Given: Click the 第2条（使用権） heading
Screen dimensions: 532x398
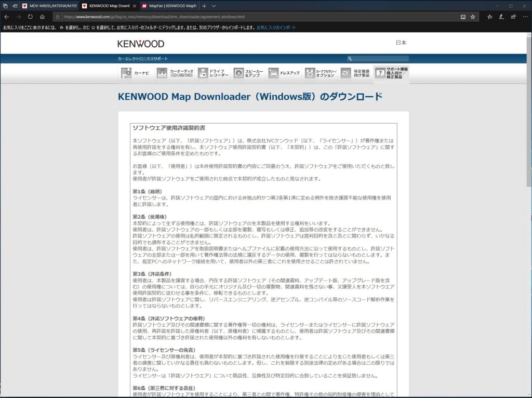Looking at the screenshot, I should coord(150,217).
